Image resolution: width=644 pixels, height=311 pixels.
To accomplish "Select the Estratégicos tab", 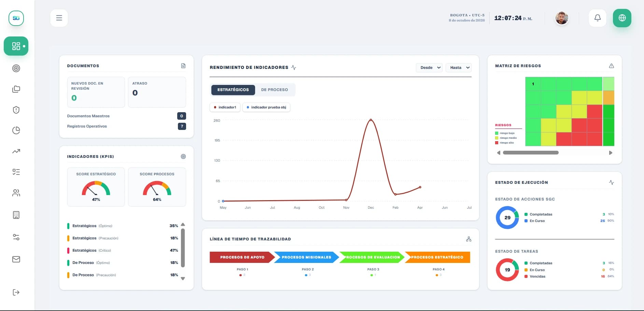I will (233, 90).
